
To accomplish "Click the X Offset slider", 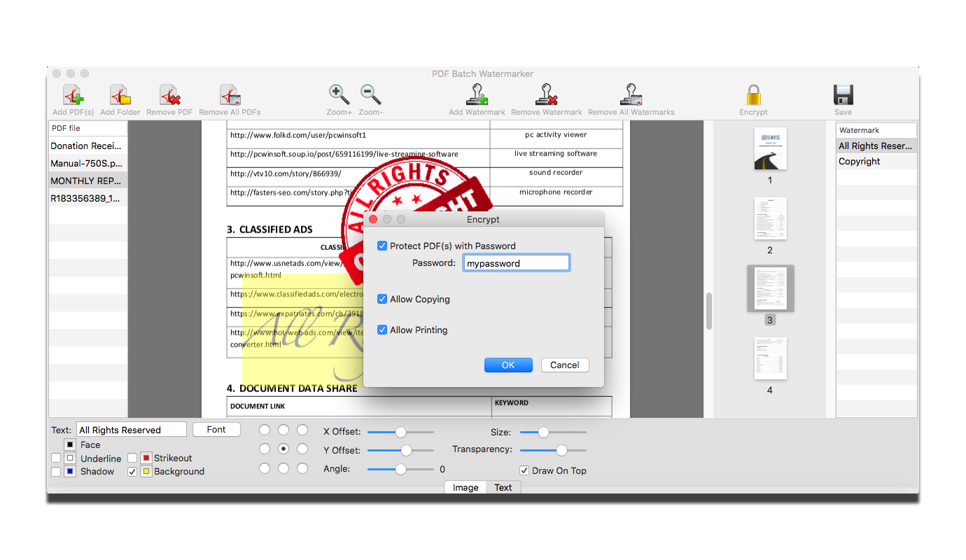I will click(x=400, y=432).
